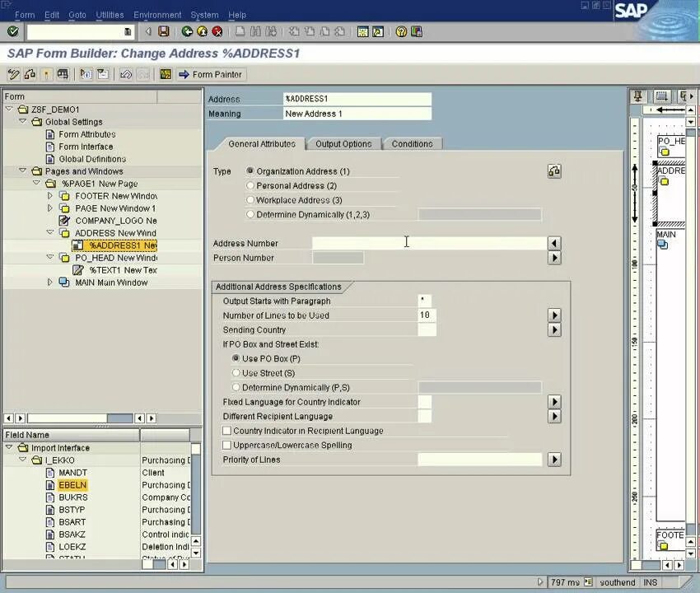Click the Meaning field with New Address 1

[357, 114]
